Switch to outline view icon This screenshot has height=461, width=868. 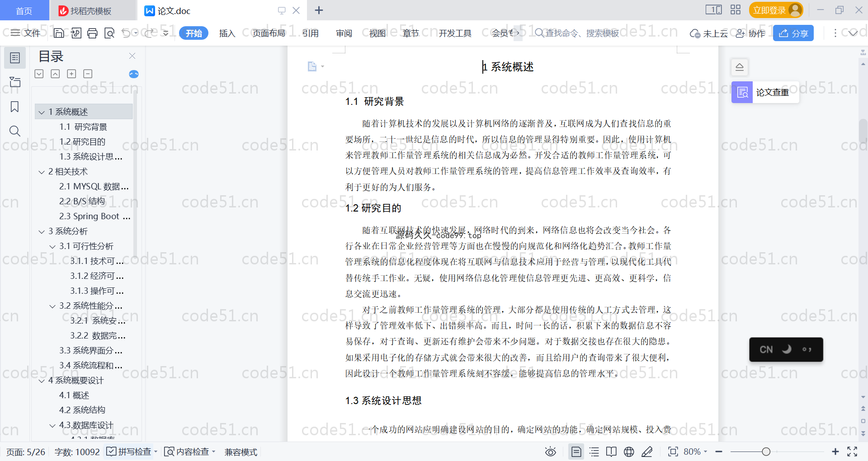(594, 452)
